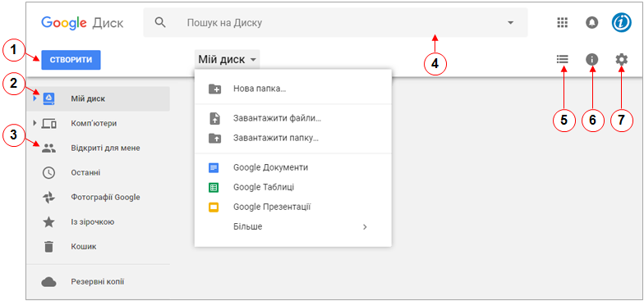Open the notifications bell

(591, 23)
